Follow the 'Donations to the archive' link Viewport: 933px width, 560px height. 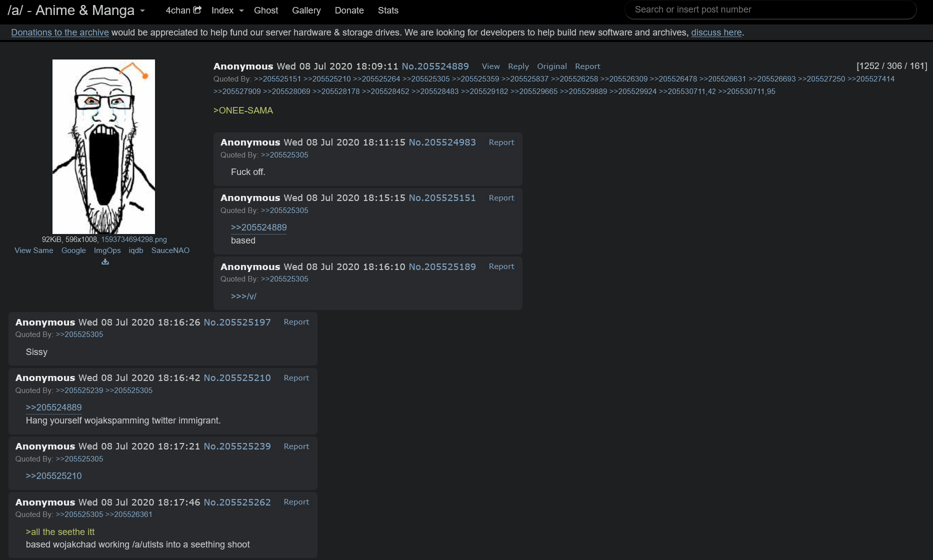click(60, 32)
